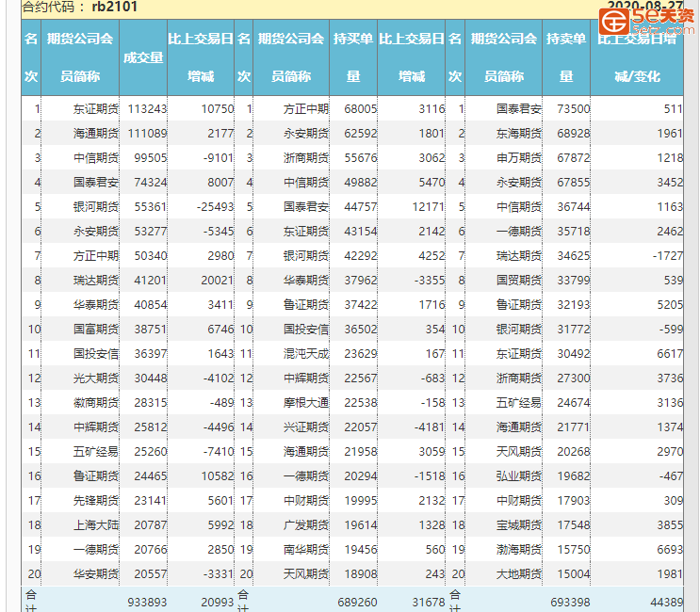Viewport: 700px width, 612px height.
Task: Click 上海大陆 in the volume ranking
Action: pyautogui.click(x=96, y=526)
